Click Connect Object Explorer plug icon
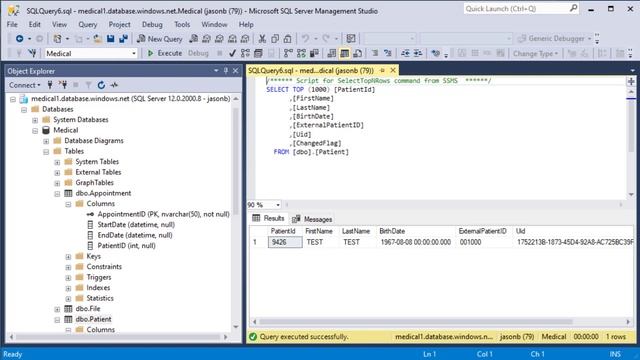Screen dimensions: 640x360 pos(50,85)
